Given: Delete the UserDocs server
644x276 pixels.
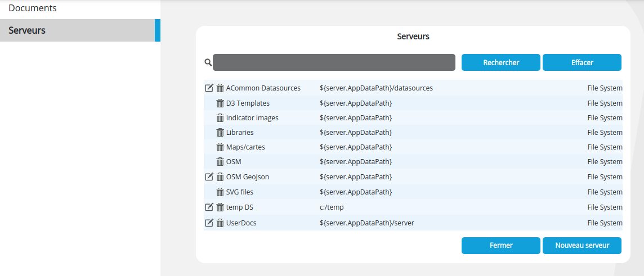Looking at the screenshot, I should (220, 223).
